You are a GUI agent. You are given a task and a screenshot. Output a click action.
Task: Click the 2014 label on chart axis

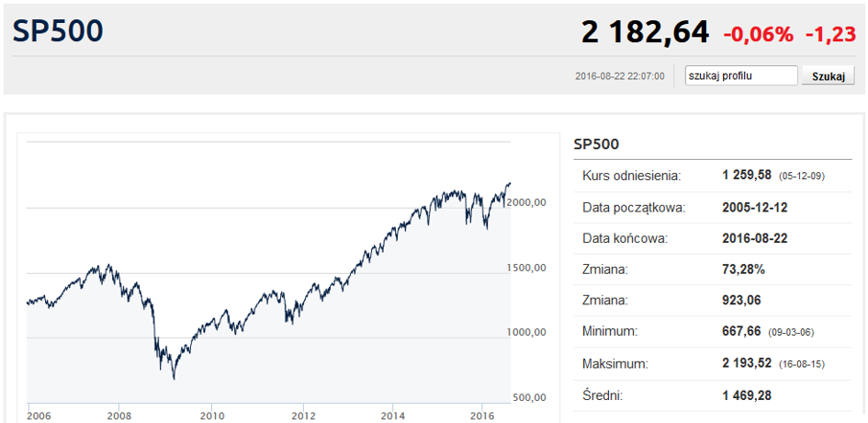click(393, 415)
